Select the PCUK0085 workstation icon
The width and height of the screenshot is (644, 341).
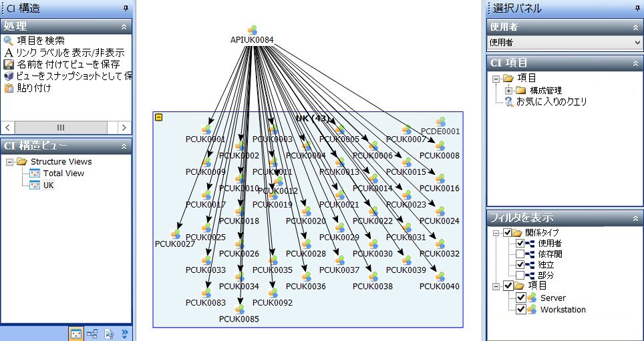(239, 310)
